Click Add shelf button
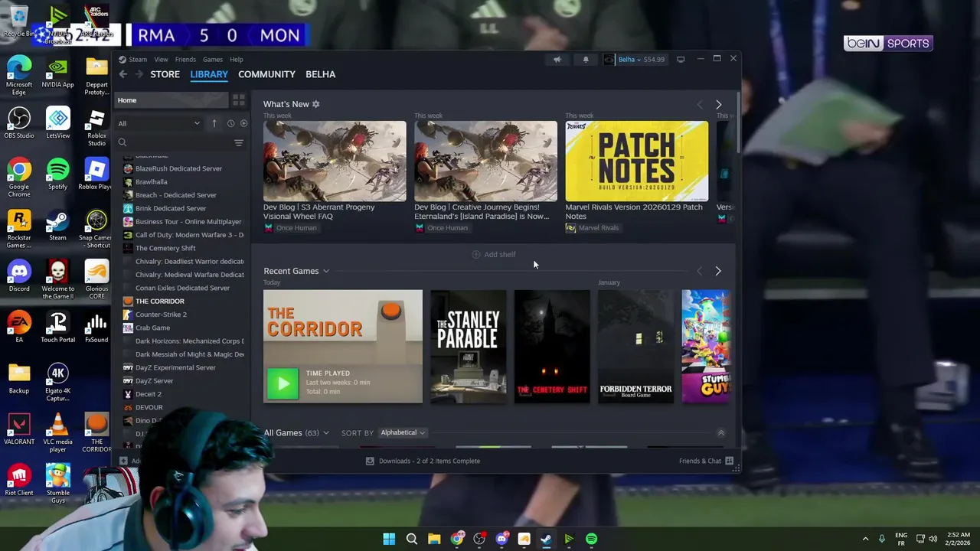Viewport: 980px width, 551px height. [x=494, y=254]
